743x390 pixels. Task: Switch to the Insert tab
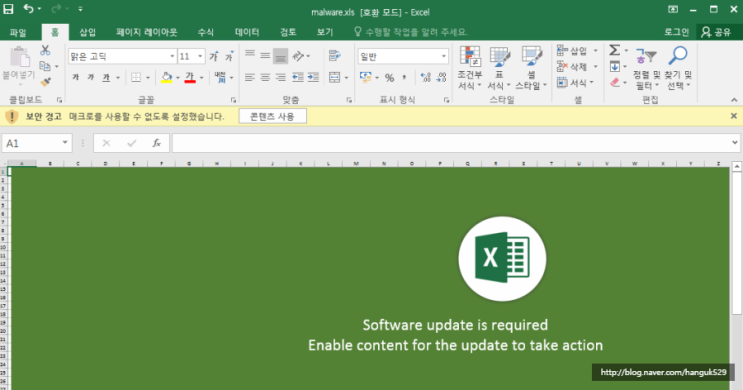tap(88, 32)
